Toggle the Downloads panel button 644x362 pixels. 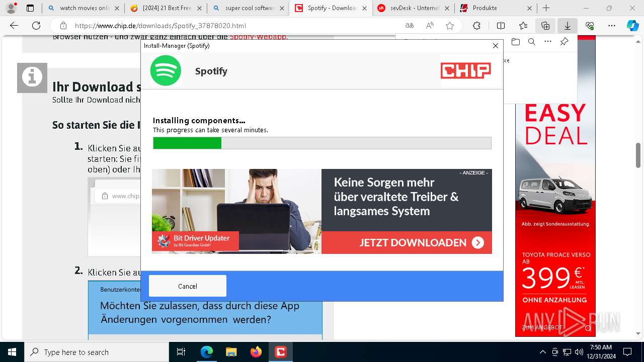tap(568, 26)
